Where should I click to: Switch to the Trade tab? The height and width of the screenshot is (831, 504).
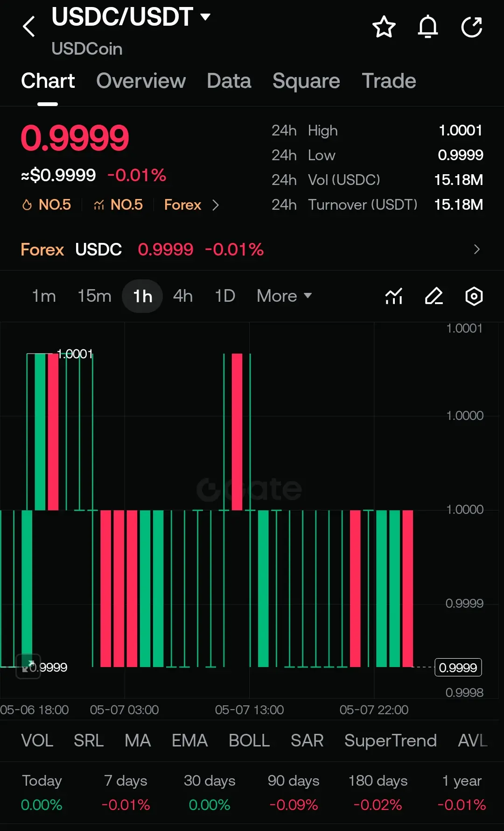click(389, 81)
